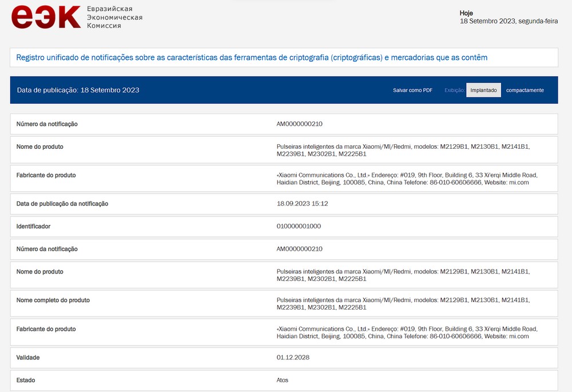This screenshot has height=392, width=572.
Task: Select the 18.09.2023 15:12 timestamp value
Action: click(303, 204)
